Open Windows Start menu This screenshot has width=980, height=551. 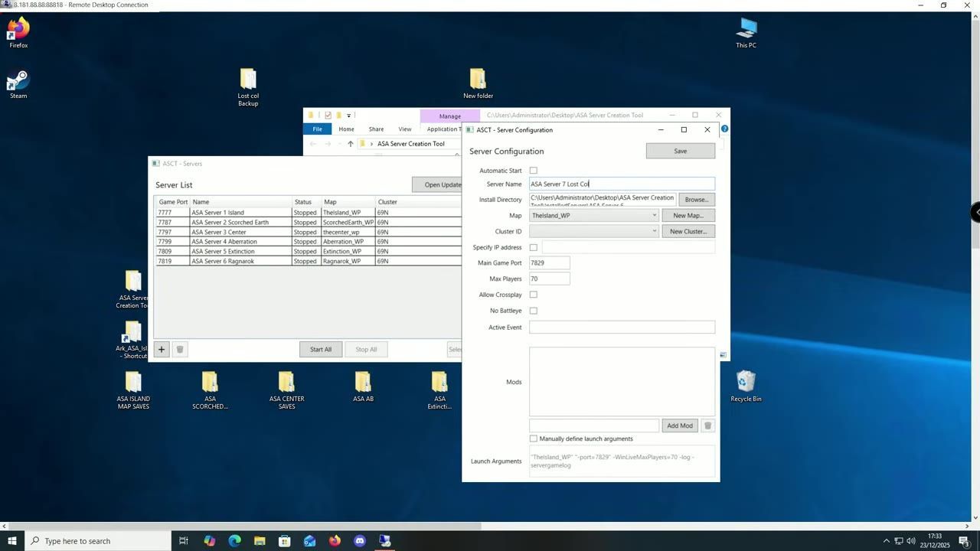(x=12, y=541)
